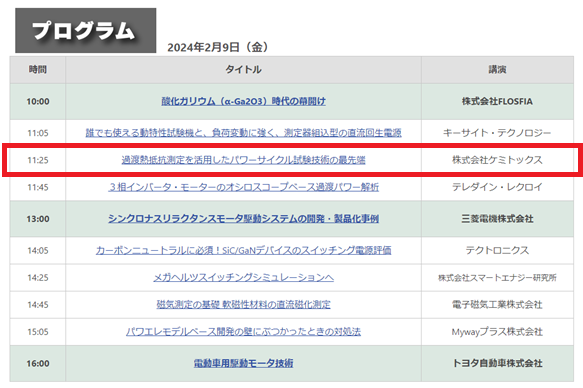
Task: Click the テクトロニクス speaker cell
Action: point(497,250)
